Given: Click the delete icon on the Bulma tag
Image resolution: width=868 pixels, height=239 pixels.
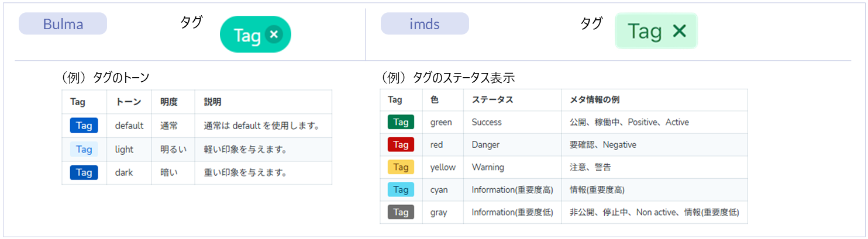Looking at the screenshot, I should pos(274,35).
